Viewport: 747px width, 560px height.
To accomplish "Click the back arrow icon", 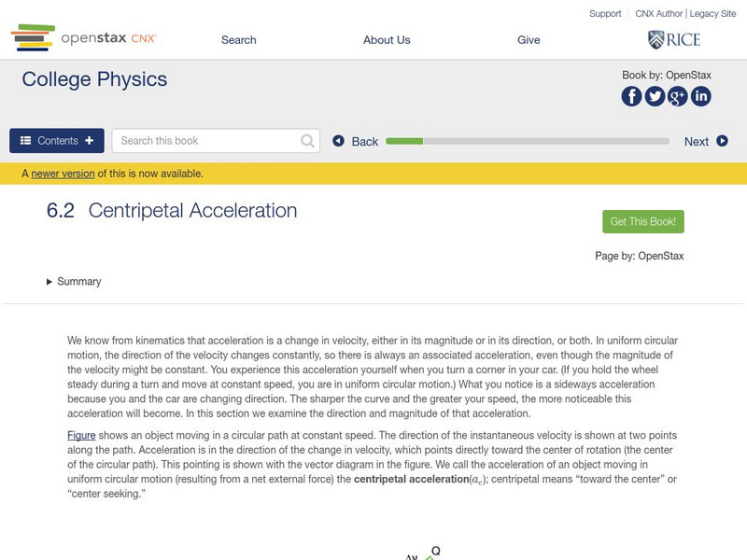I will coord(339,141).
